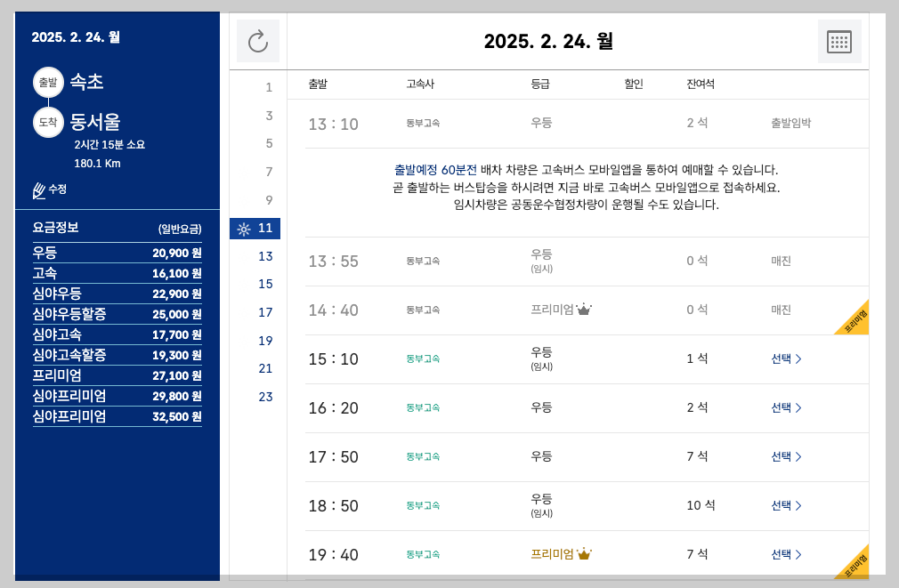
Task: Toggle hour 21 in the time sidebar
Action: [264, 368]
